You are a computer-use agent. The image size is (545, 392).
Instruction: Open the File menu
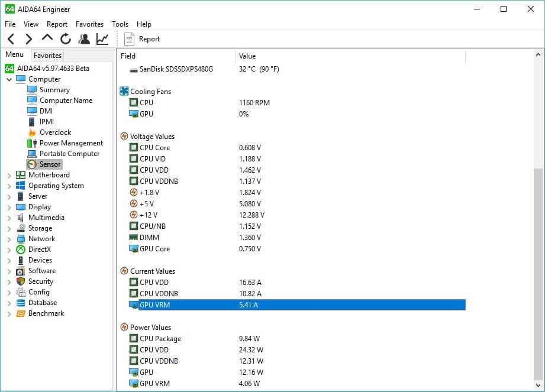coord(10,24)
